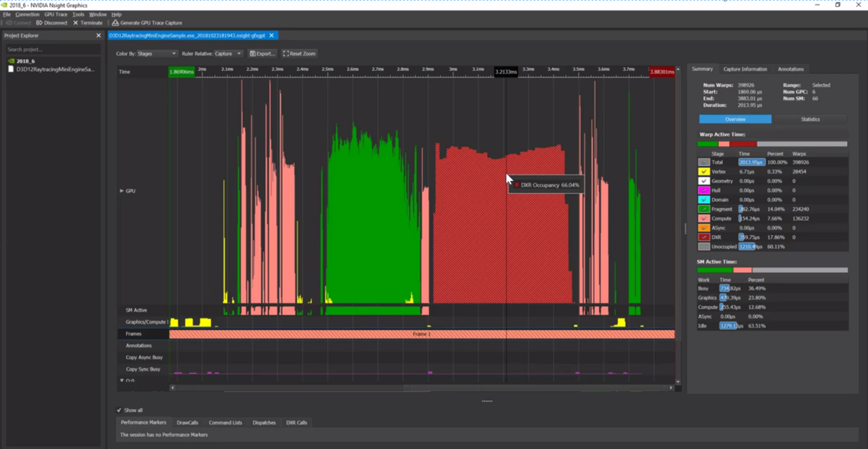Select the Performance Markers tab
Viewport: 868px width, 449px height.
(143, 422)
